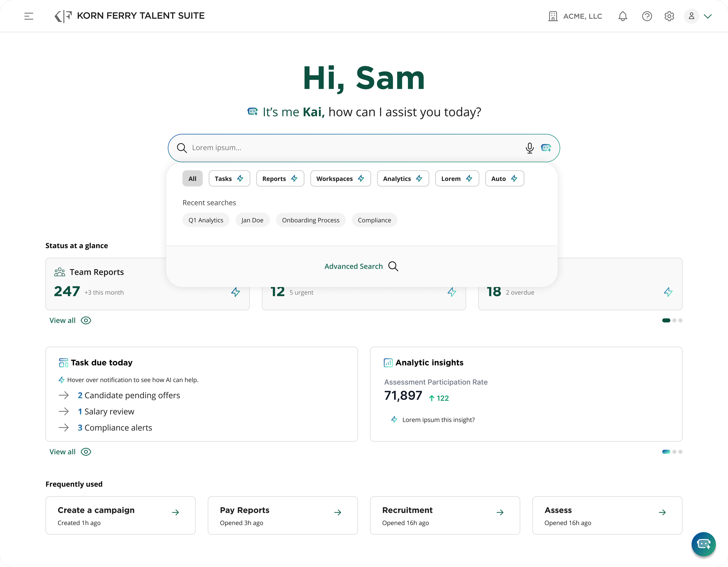This screenshot has width=728, height=567.
Task: Expand the profile account chevron
Action: (x=708, y=16)
